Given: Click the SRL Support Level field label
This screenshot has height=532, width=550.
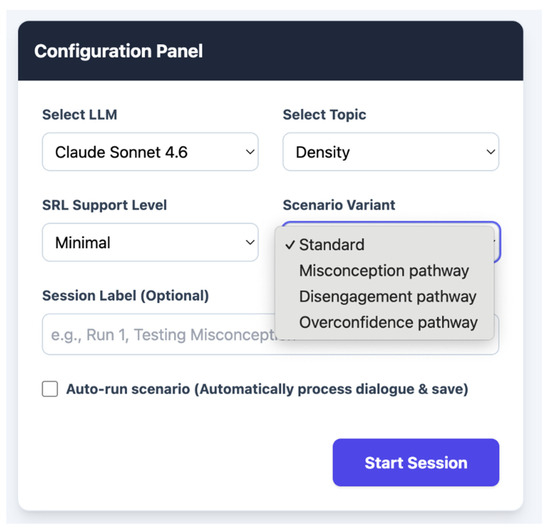Looking at the screenshot, I should 105,205.
